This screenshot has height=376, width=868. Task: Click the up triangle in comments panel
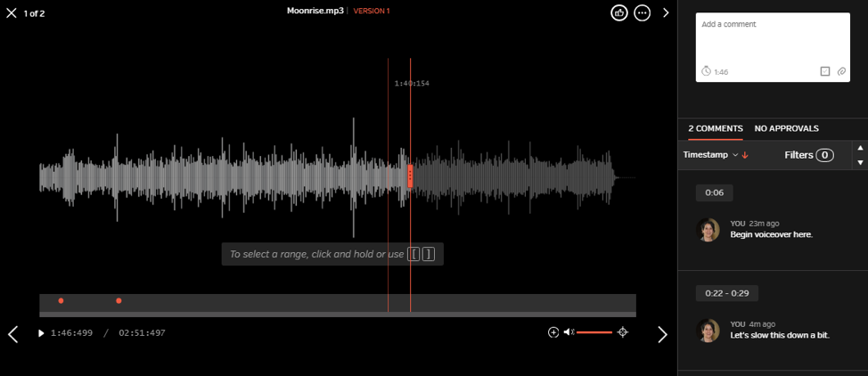(x=860, y=148)
